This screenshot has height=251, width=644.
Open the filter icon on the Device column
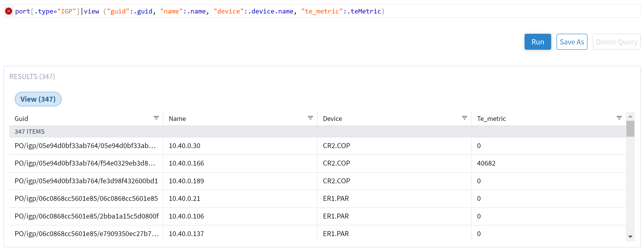point(464,118)
